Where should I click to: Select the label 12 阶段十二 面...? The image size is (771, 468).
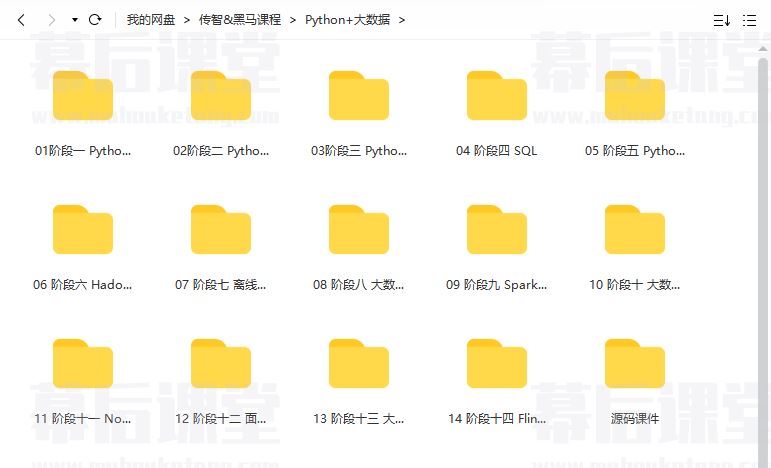click(221, 418)
